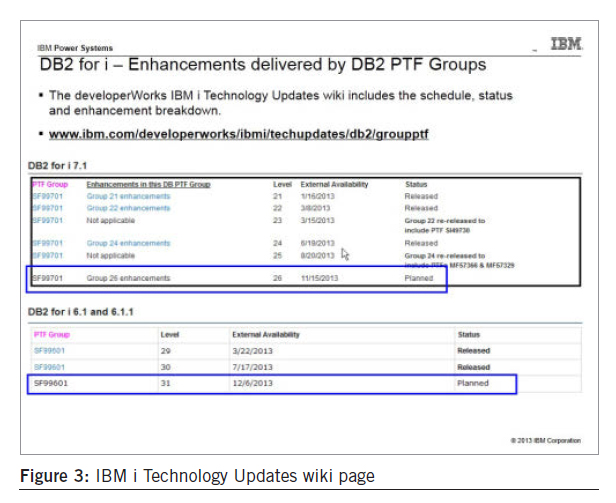Click the IBM logo in the slide header
616x503 pixels.
[x=566, y=44]
